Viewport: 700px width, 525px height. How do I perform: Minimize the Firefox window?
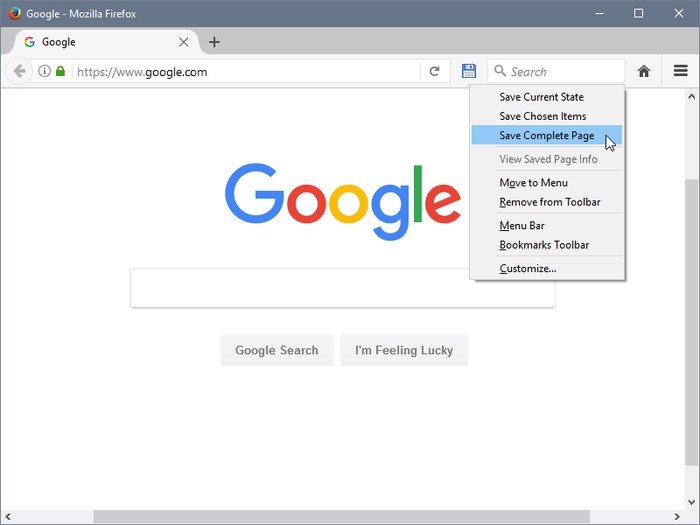[599, 13]
